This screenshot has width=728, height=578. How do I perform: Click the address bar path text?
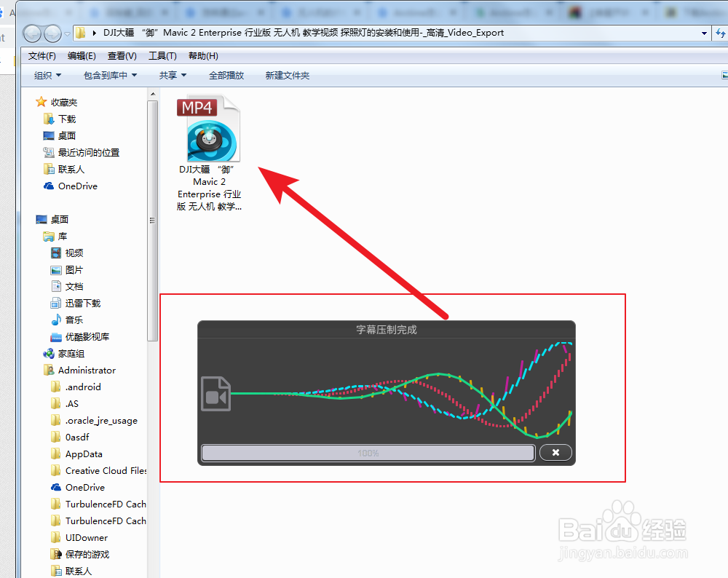(x=303, y=33)
